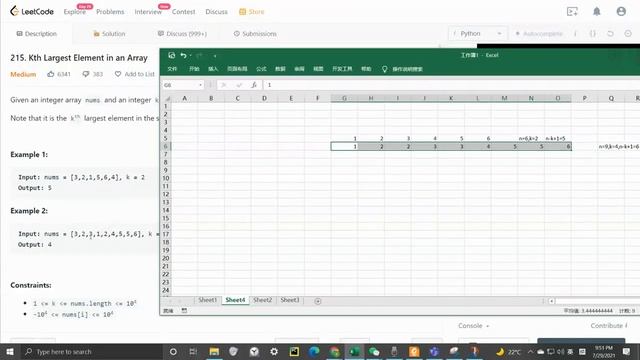Open the Excel Insert (插入) ribbon tab
The image size is (640, 360).
tap(213, 69)
